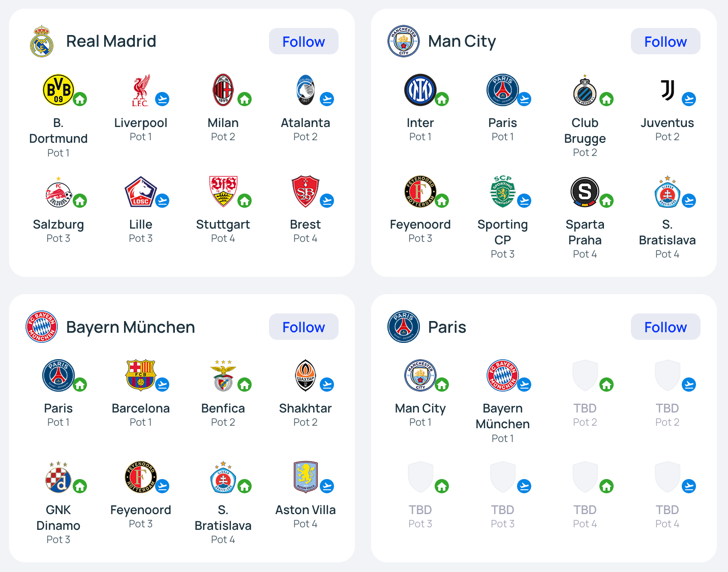Click the Stuttgart team name
Image resolution: width=728 pixels, height=572 pixels.
point(223,225)
